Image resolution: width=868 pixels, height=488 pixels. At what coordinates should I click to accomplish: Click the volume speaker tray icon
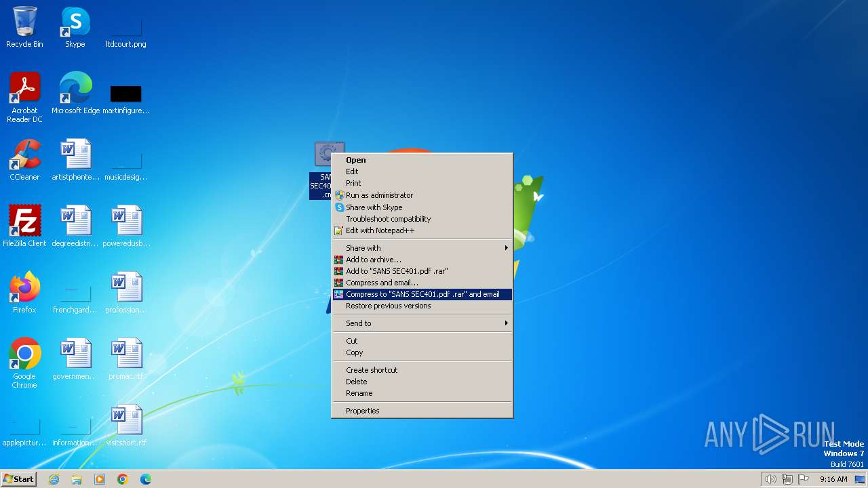tap(770, 479)
